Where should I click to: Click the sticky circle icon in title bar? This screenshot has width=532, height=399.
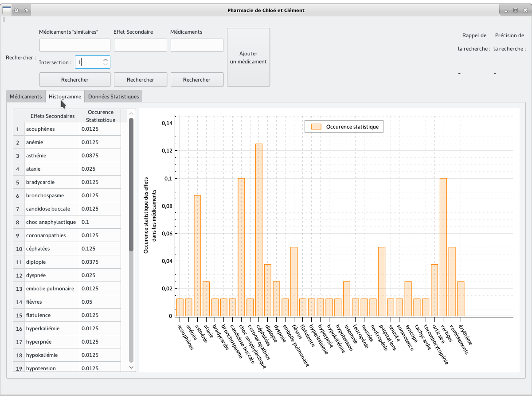pyautogui.click(x=16, y=10)
